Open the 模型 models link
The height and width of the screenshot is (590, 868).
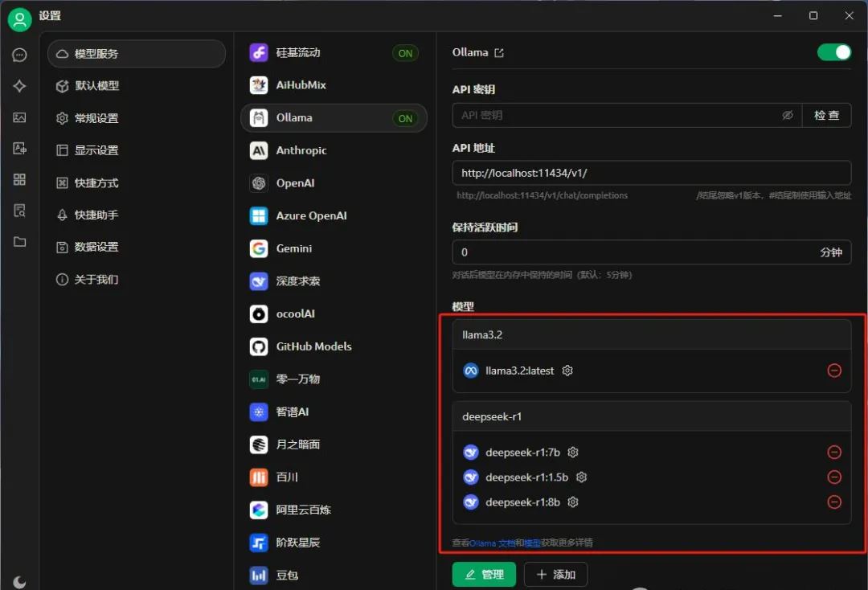tap(533, 543)
